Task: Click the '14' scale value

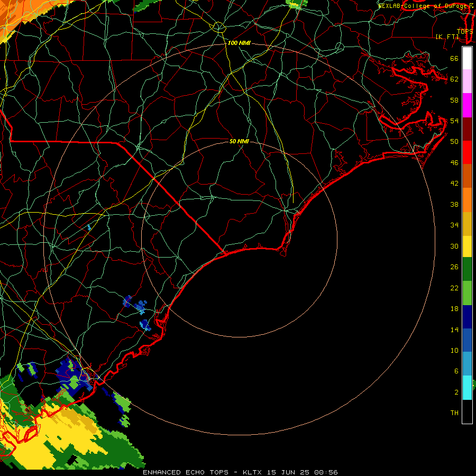Action: tap(454, 329)
